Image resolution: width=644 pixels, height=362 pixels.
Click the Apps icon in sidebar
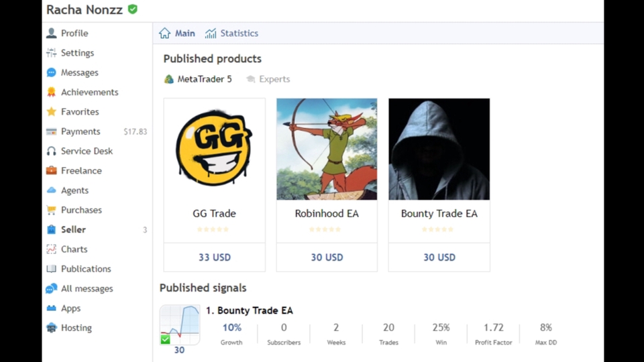tap(52, 308)
